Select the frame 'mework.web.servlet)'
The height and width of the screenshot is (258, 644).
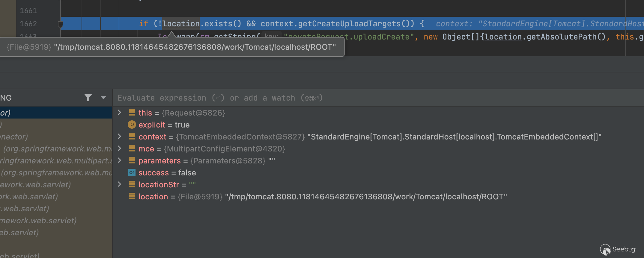click(56, 221)
